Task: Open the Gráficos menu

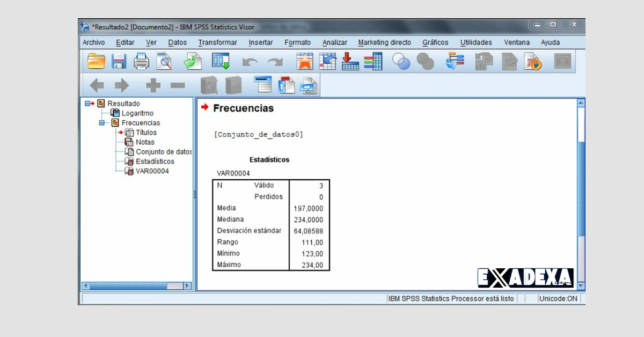Action: click(435, 42)
